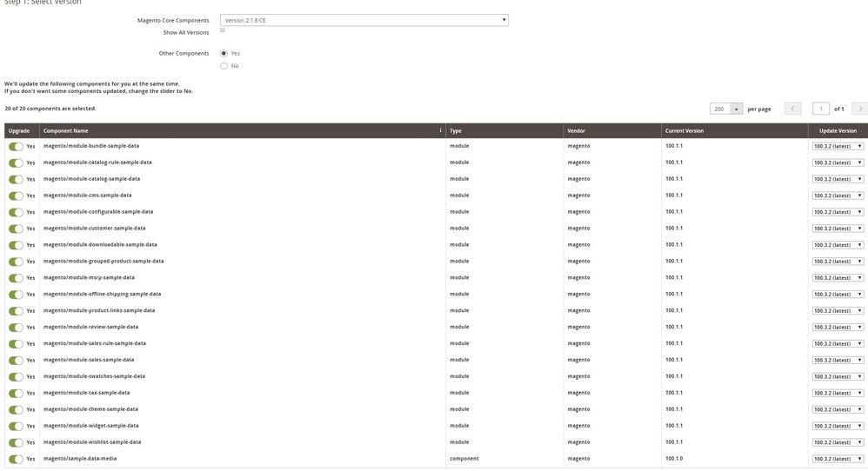Image resolution: width=868 pixels, height=471 pixels.
Task: Open update version dropdown for module-offline-shipping-sample-data
Action: click(x=838, y=295)
